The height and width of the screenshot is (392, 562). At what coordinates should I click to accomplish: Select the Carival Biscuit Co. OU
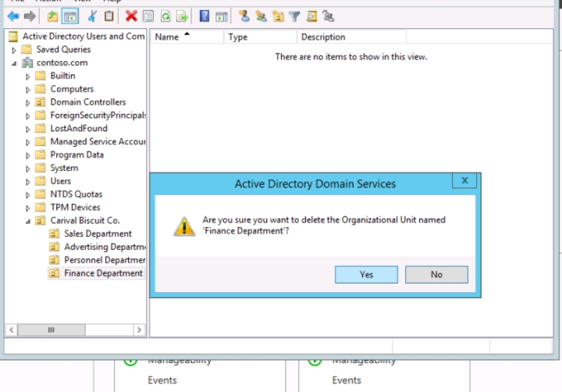click(84, 220)
